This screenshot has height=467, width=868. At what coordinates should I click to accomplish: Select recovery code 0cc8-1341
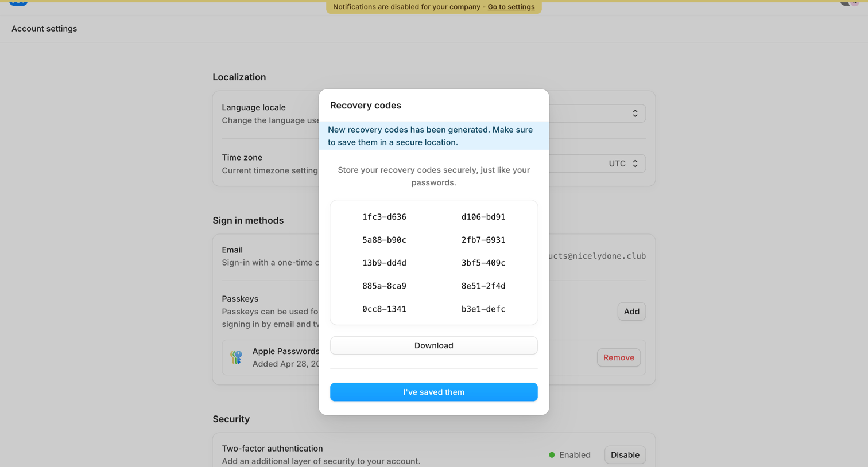point(384,309)
